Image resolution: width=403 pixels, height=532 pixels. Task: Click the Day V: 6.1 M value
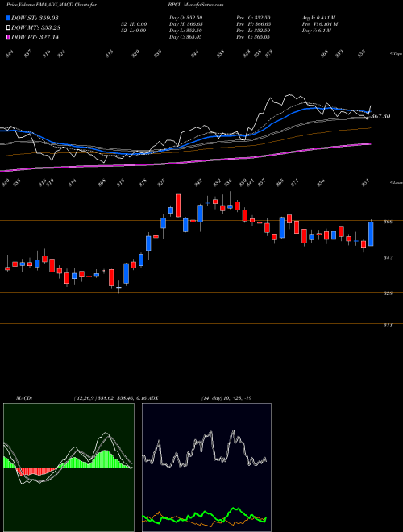(x=317, y=31)
